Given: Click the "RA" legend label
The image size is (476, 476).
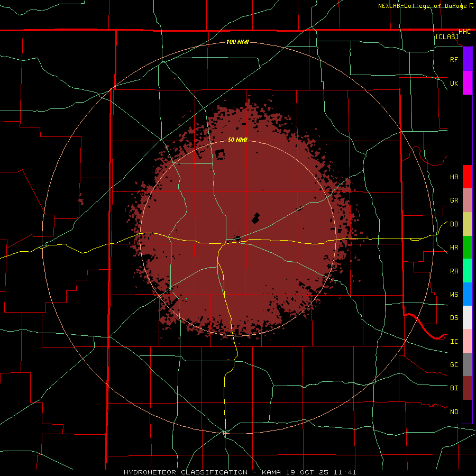Looking at the screenshot, I should click(x=454, y=271).
